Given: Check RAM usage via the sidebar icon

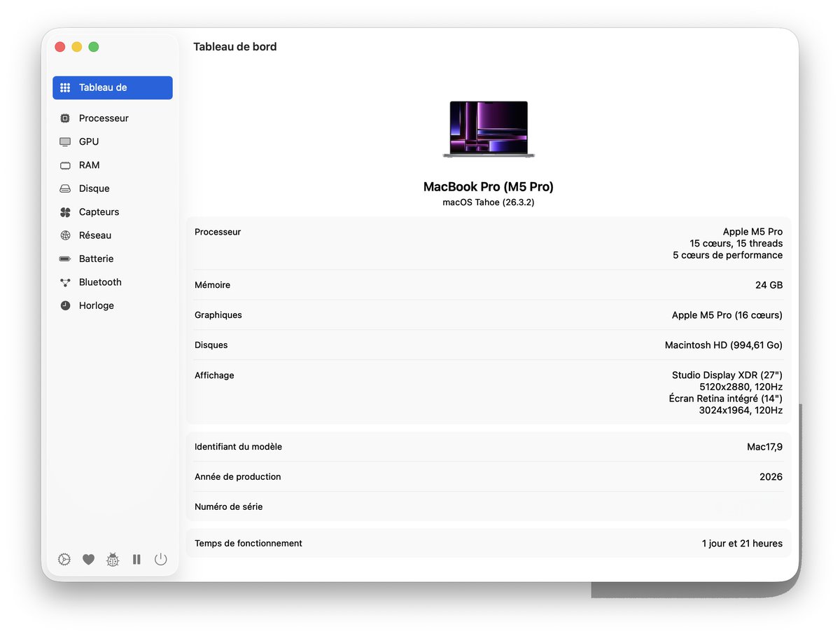Looking at the screenshot, I should [89, 165].
